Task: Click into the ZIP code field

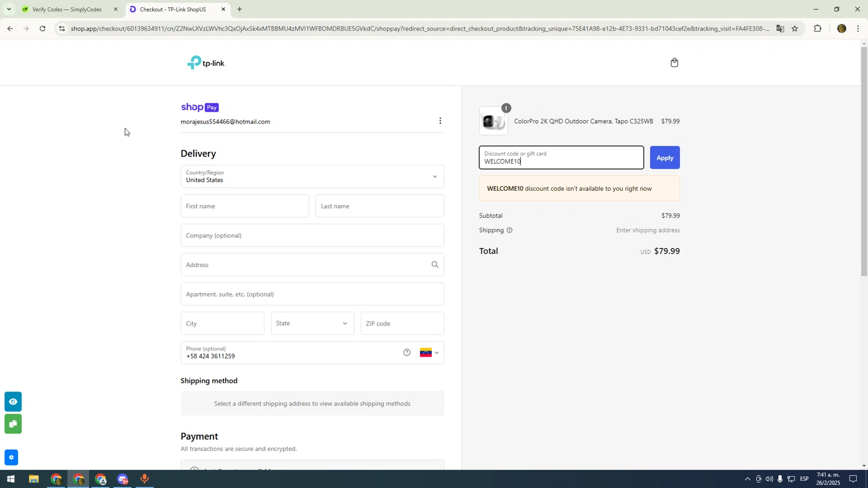Action: click(x=402, y=323)
